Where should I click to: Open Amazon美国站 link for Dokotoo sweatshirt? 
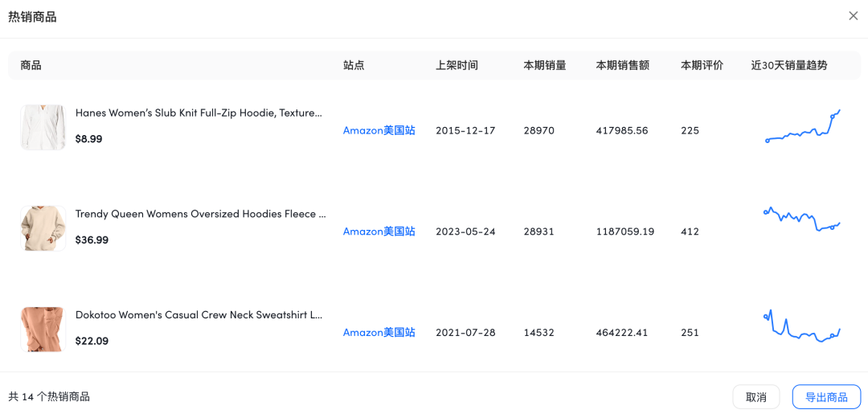[379, 333]
